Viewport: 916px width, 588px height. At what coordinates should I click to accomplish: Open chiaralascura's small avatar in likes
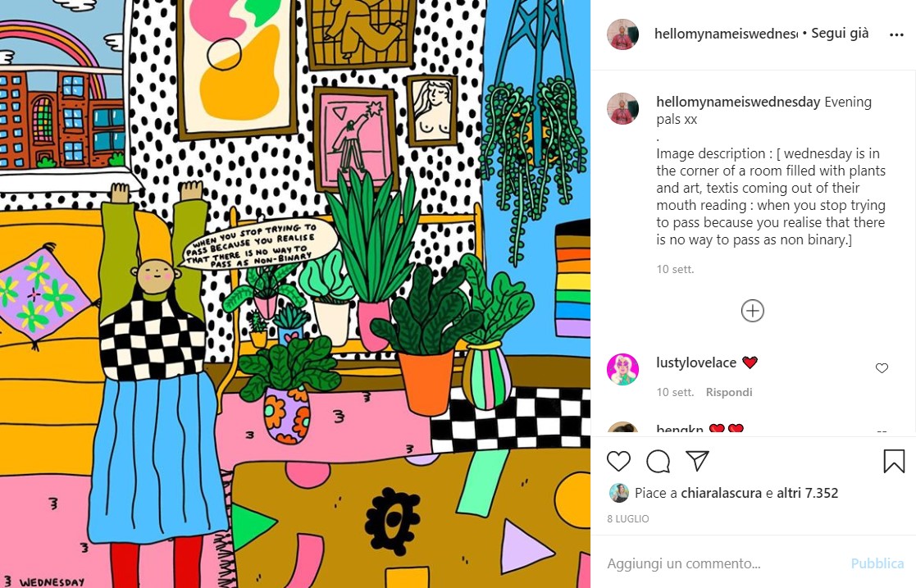point(618,494)
